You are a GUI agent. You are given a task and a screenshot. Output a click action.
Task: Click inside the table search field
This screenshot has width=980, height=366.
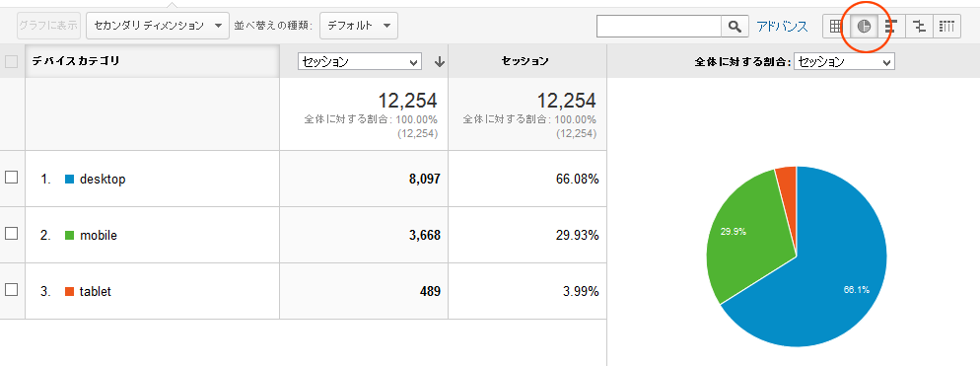(x=660, y=27)
